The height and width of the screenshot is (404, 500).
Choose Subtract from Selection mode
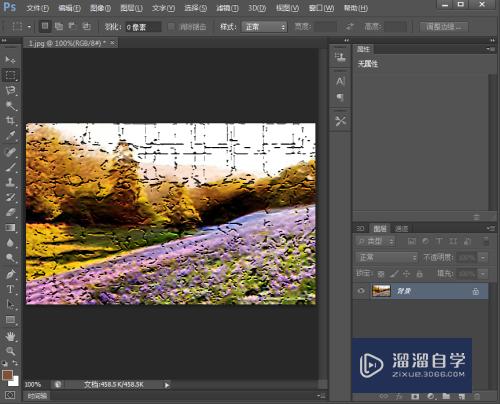73,26
